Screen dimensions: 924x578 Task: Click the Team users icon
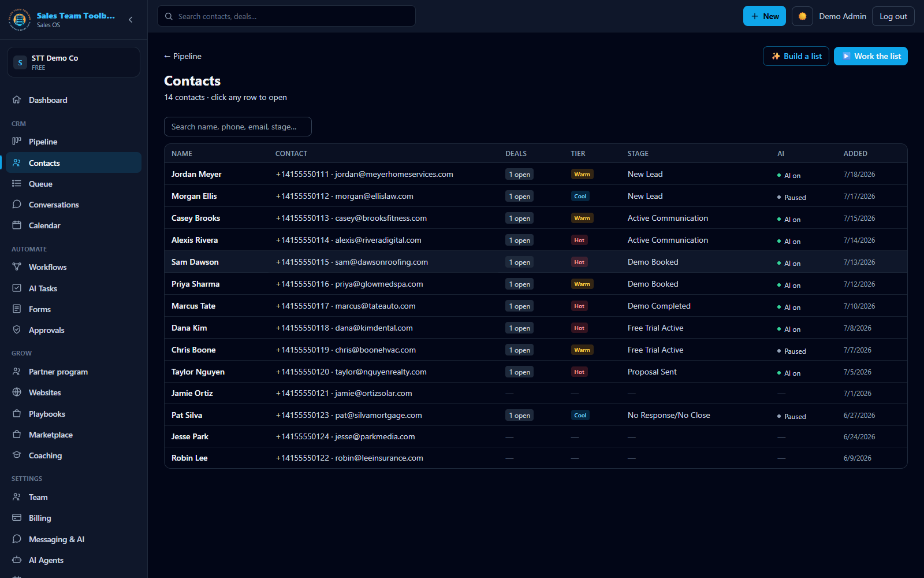(17, 497)
